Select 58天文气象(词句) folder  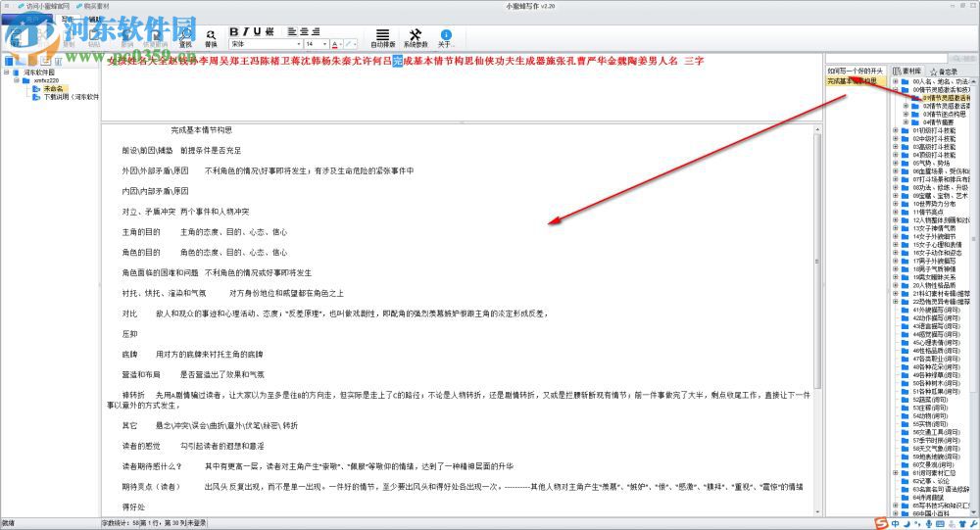[x=936, y=448]
